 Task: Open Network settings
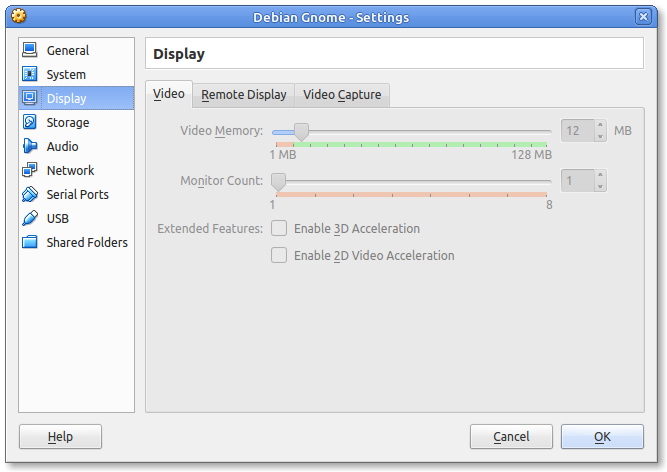coord(77,170)
